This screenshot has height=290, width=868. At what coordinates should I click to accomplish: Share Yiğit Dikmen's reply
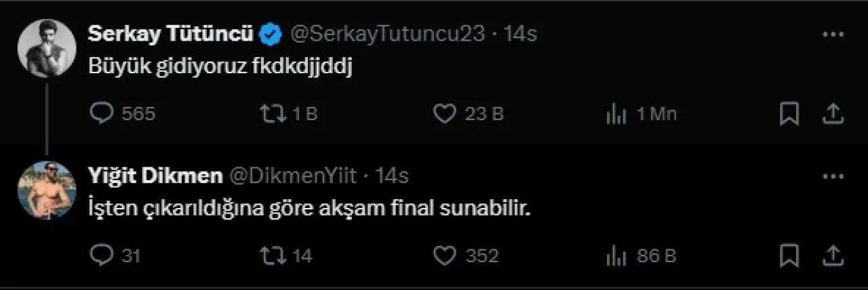[x=832, y=255]
